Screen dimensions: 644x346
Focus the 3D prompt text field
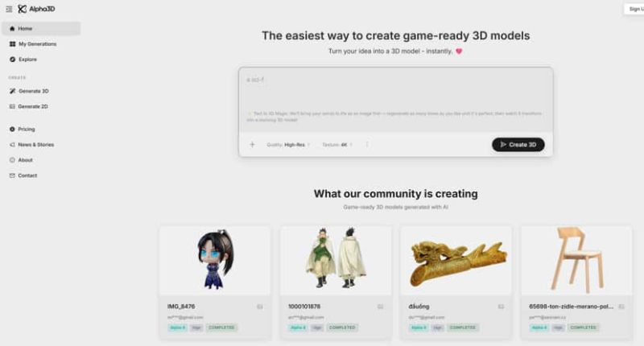click(x=395, y=100)
